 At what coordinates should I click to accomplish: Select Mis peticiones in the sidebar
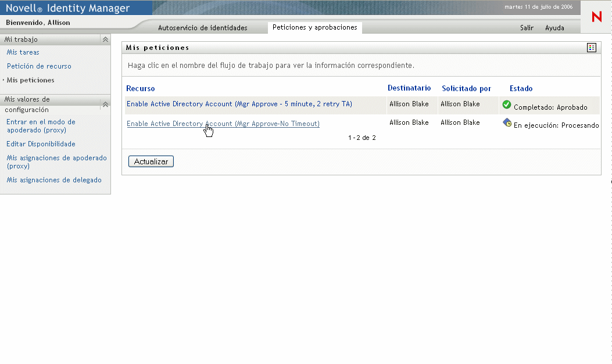click(30, 80)
